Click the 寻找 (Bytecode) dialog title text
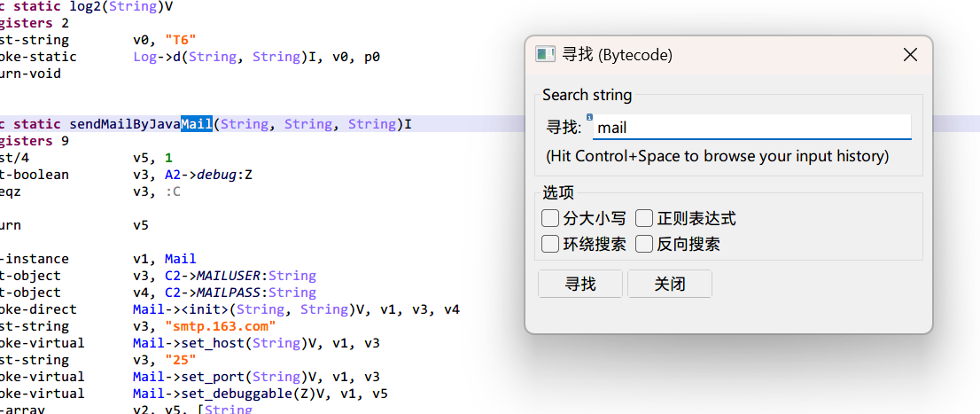 (x=617, y=55)
